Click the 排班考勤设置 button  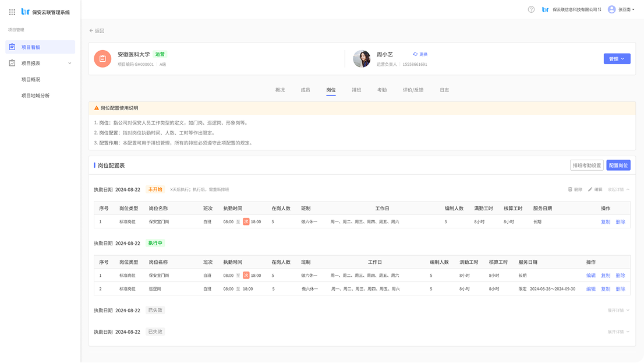point(586,165)
